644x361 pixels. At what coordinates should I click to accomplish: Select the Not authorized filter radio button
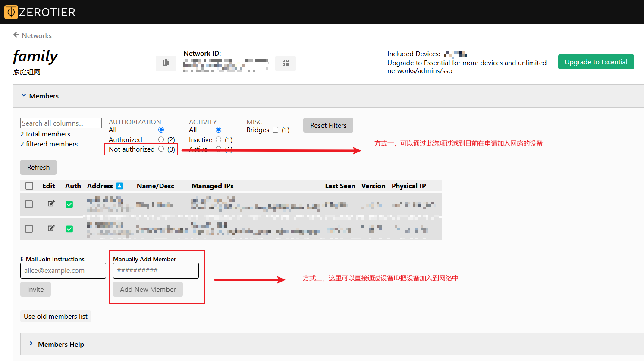pyautogui.click(x=161, y=149)
